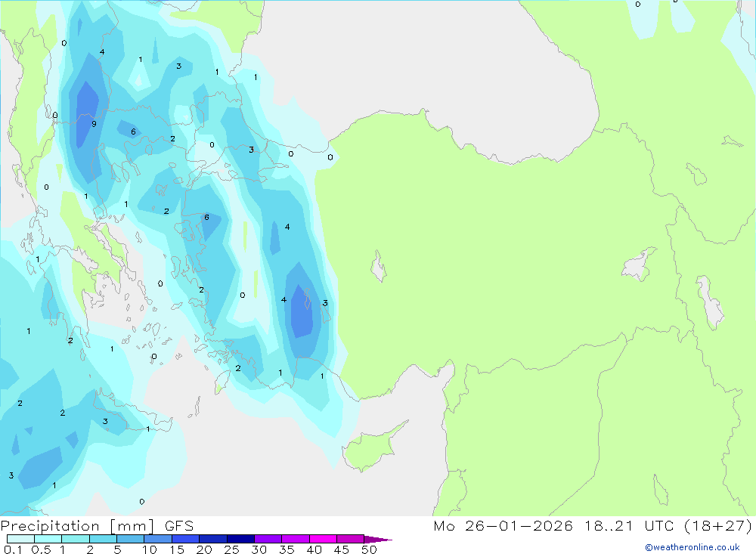Screen dimensions: 756x554
Task: Click the '30' legend scale label
Action: point(259,549)
